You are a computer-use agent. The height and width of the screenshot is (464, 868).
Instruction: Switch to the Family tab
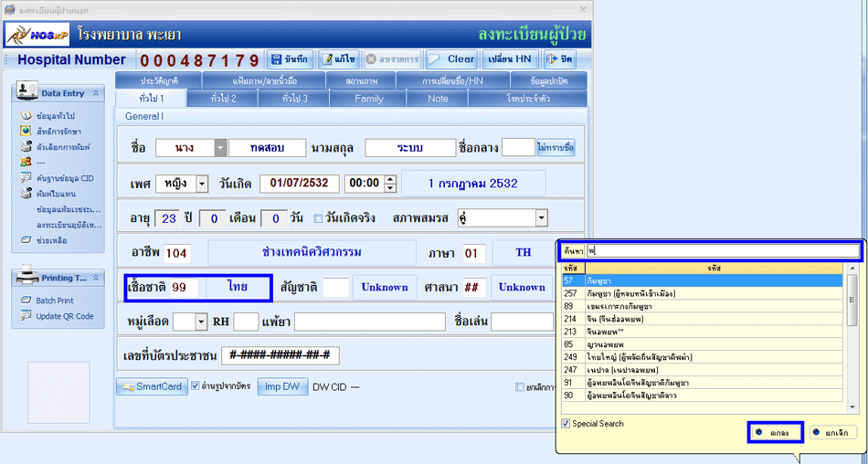click(x=369, y=99)
